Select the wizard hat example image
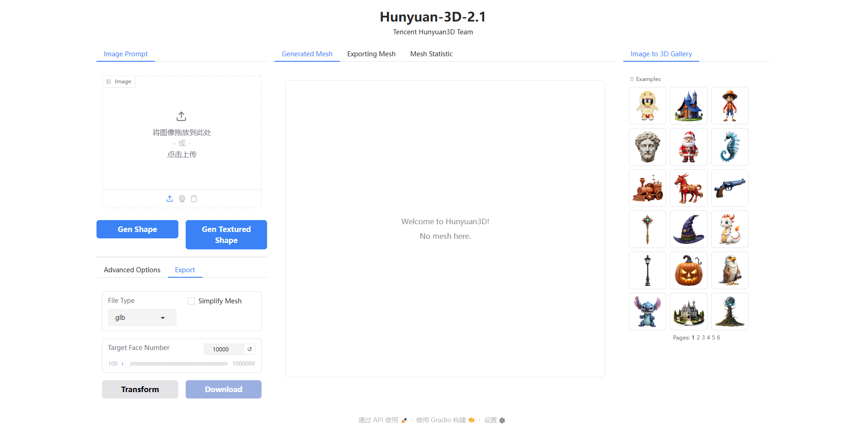The height and width of the screenshot is (431, 868). [689, 229]
